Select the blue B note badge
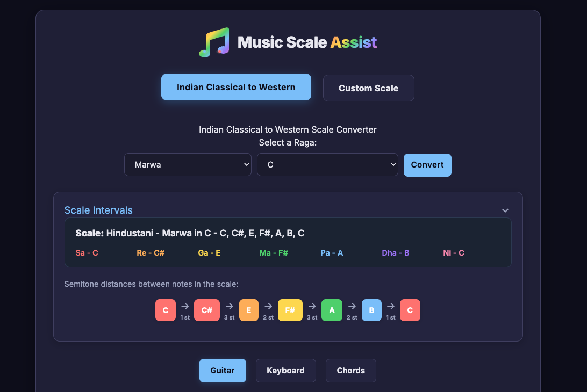 (x=371, y=310)
